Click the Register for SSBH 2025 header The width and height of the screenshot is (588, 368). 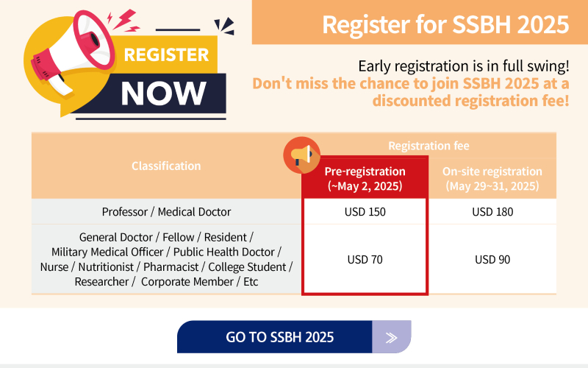[445, 24]
